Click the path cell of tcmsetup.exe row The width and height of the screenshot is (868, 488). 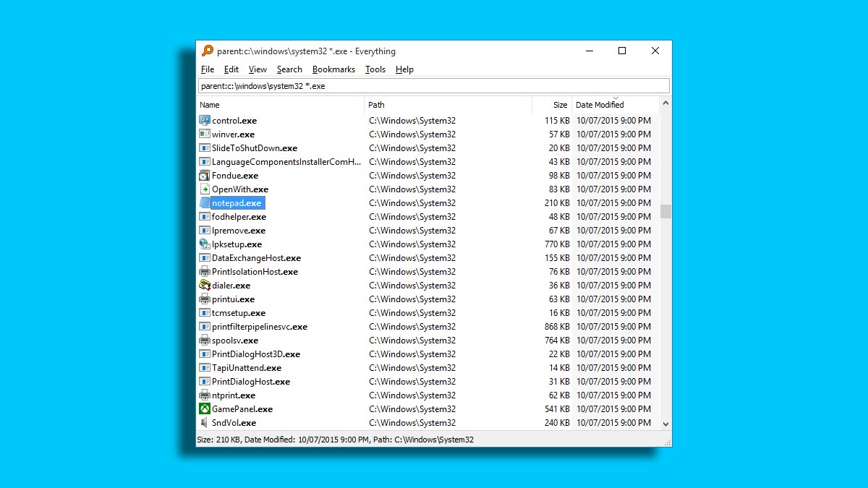(412, 313)
